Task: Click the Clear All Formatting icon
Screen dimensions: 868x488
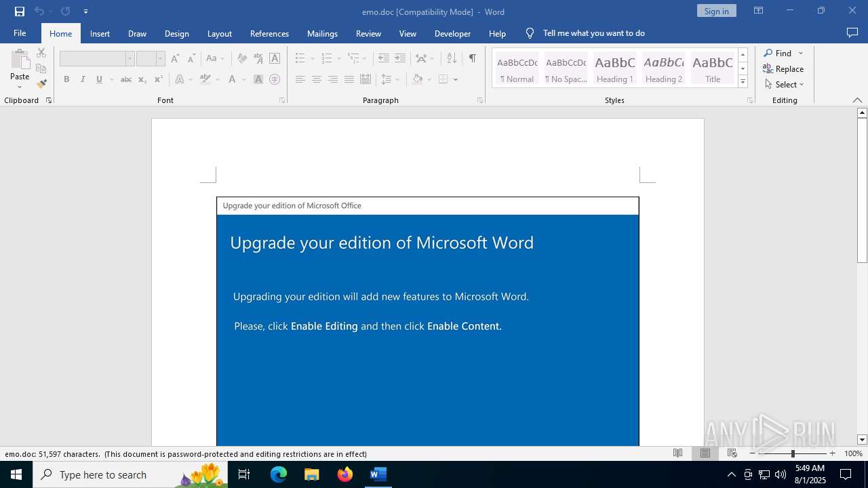Action: (x=242, y=59)
